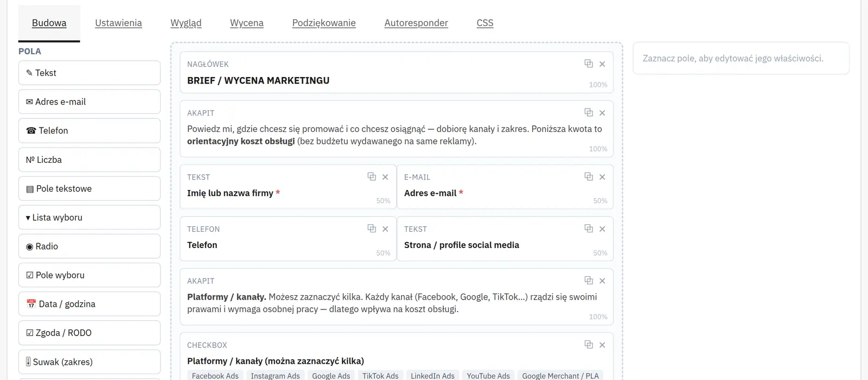Duplicate the Adres e-mail field
Image resolution: width=868 pixels, height=380 pixels.
tap(589, 176)
